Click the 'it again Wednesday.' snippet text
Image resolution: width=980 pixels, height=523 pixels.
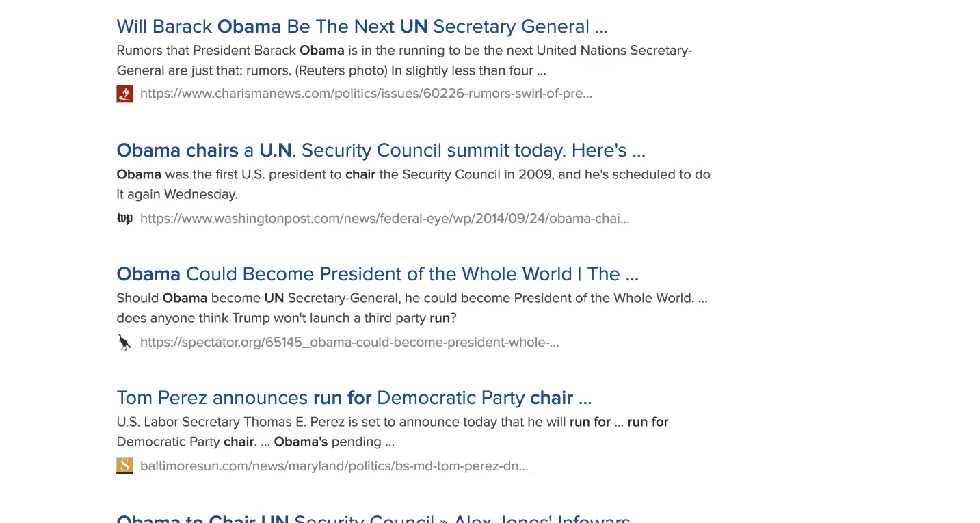tap(177, 194)
